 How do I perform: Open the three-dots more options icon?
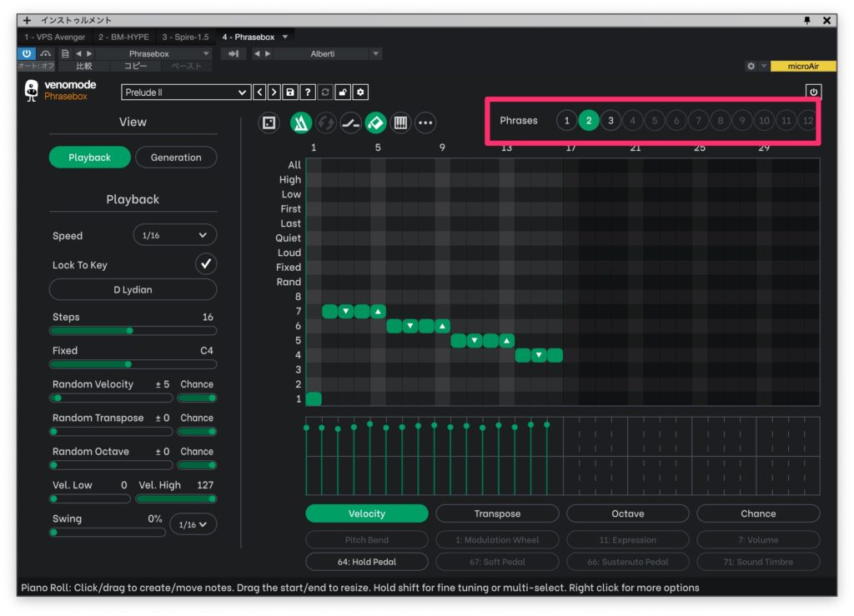tap(425, 123)
